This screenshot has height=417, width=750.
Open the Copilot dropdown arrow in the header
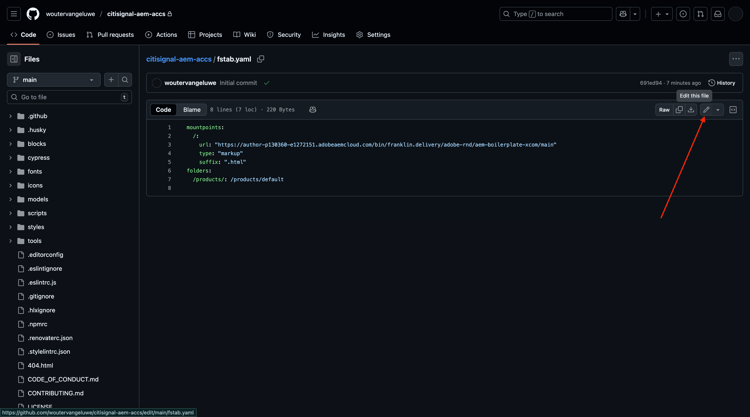[635, 14]
